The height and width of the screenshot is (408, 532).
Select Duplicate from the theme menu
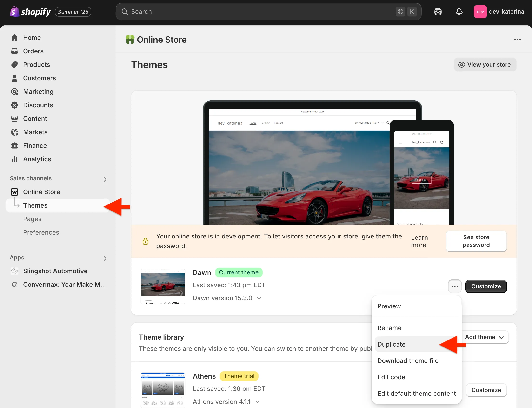pos(391,344)
